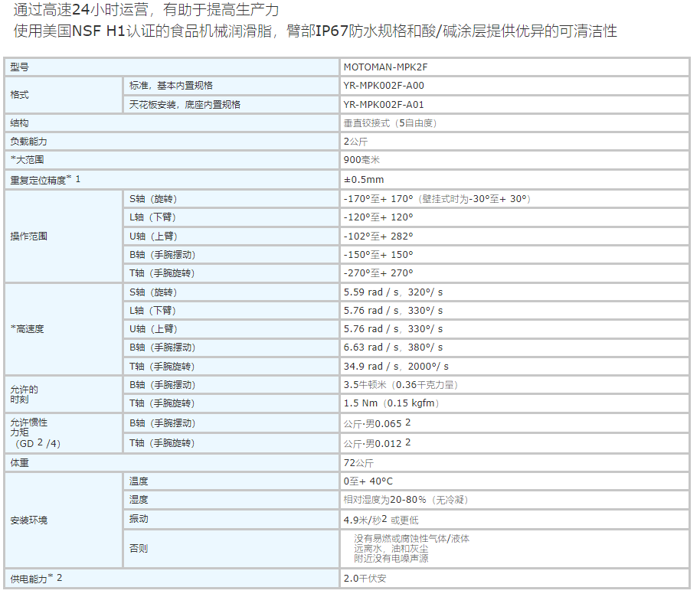700x597 pixels.
Task: Click the 体重 row label
Action: click(20, 463)
